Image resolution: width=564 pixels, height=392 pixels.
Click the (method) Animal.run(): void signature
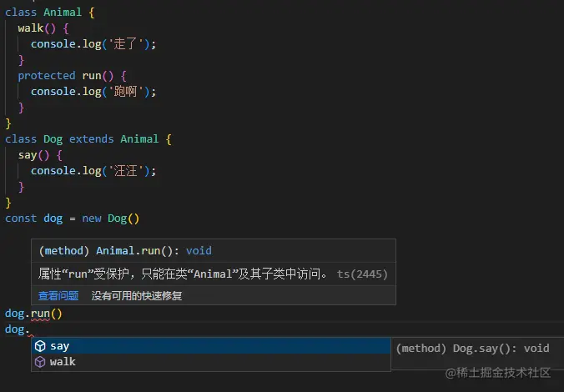[125, 251]
